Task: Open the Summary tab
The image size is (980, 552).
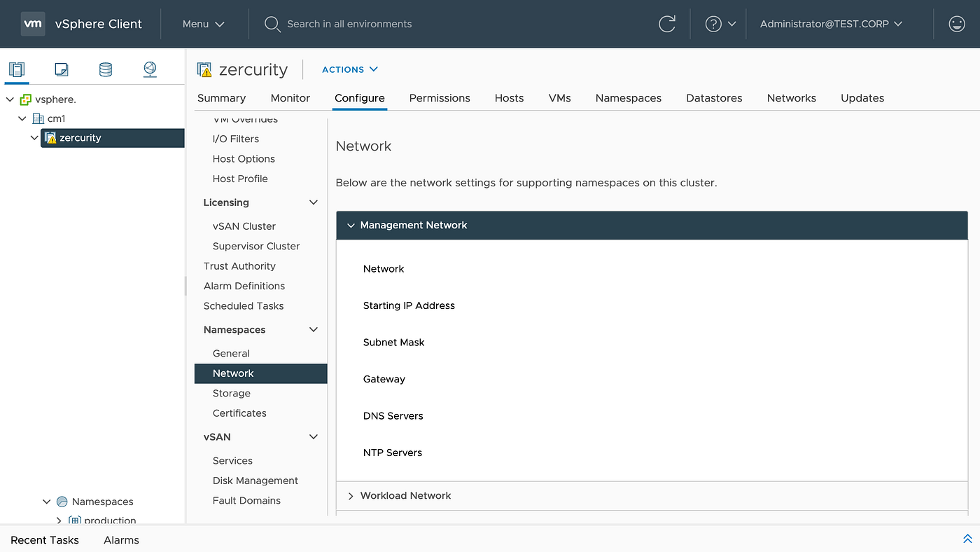Action: click(221, 98)
